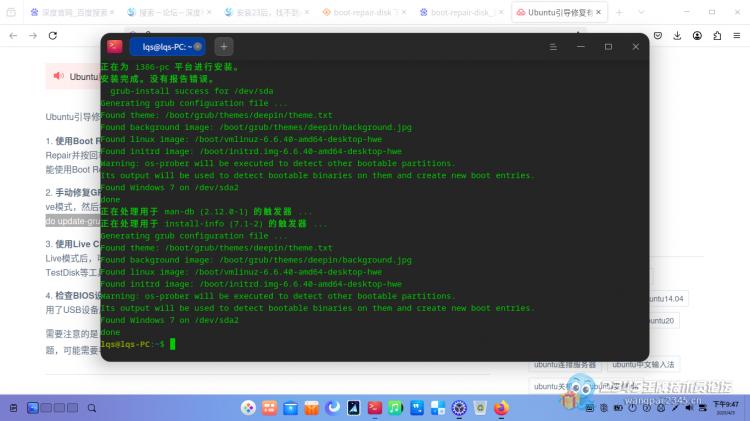Click the volume icon in system tray
Image resolution: width=750 pixels, height=421 pixels.
click(689, 408)
